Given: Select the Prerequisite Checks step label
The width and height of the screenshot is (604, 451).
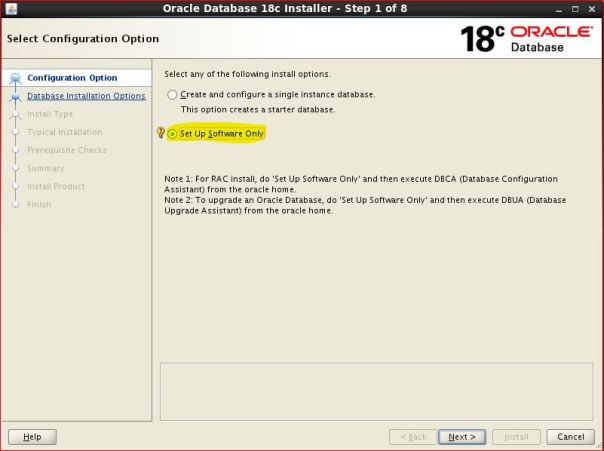Looking at the screenshot, I should 66,150.
